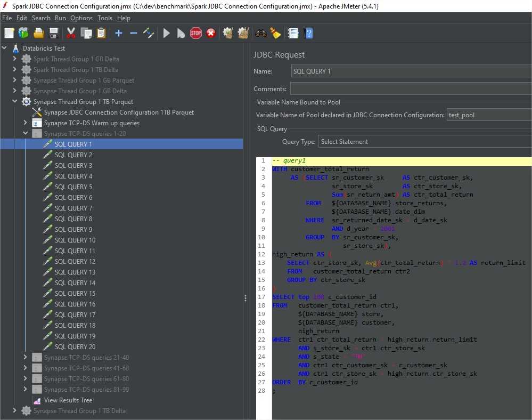
Task: Select SQL QUERY 10 sampler
Action: pos(75,240)
